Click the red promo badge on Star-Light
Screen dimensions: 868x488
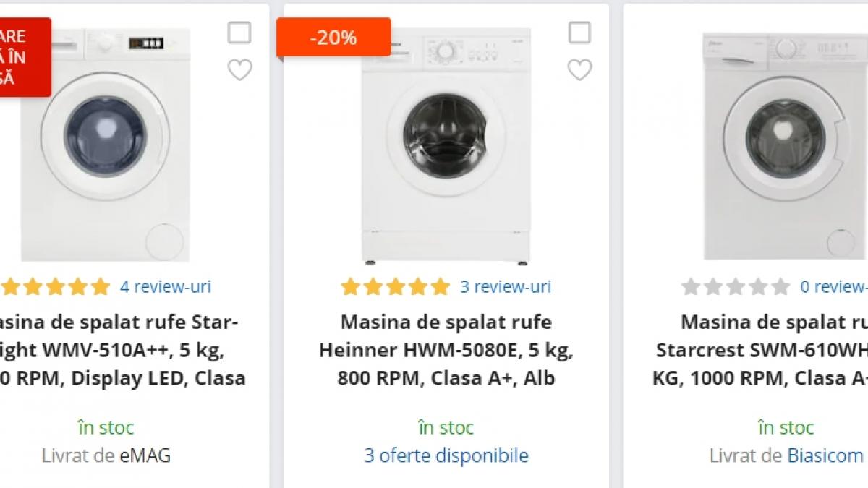[22, 56]
